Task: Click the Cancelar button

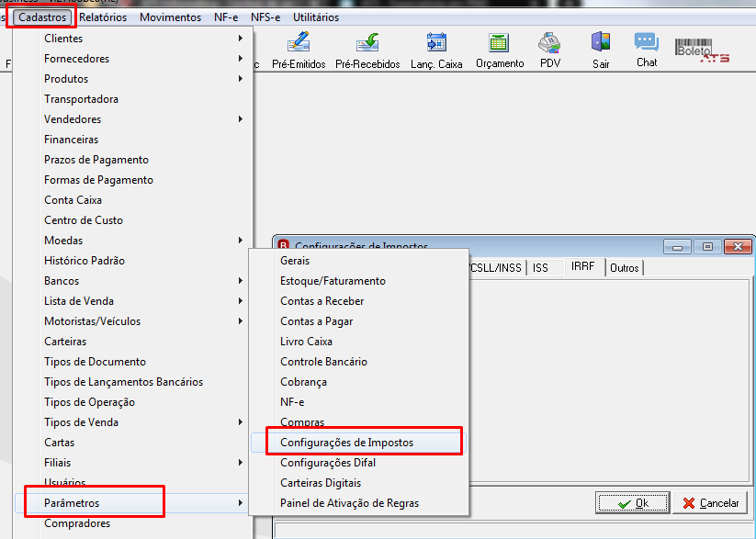Action: pos(710,503)
